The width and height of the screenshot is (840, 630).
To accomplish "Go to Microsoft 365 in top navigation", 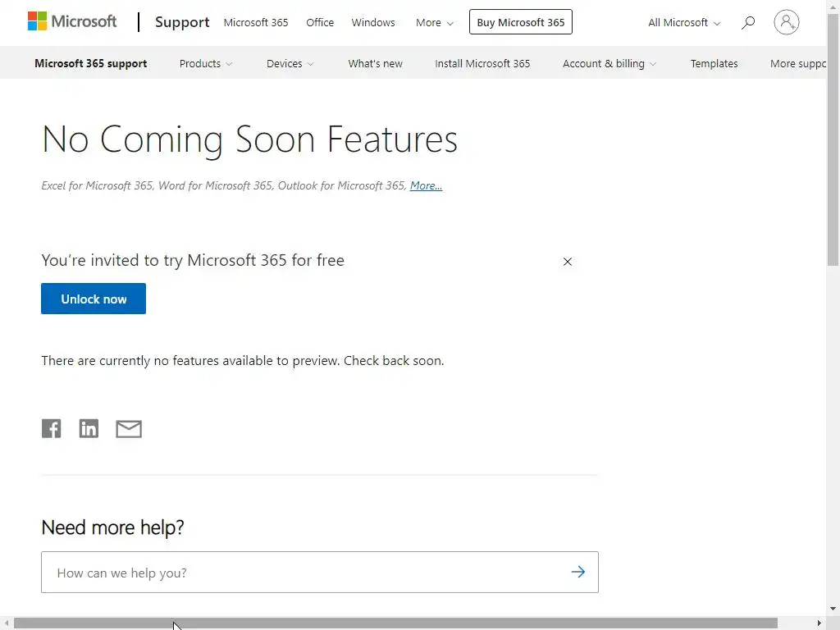I will coord(256,22).
